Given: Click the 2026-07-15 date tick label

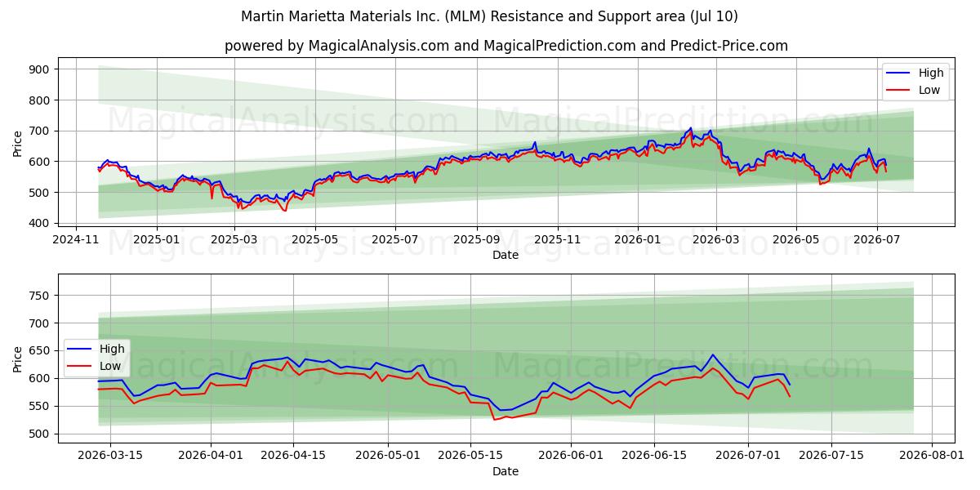Looking at the screenshot, I should click(832, 456).
